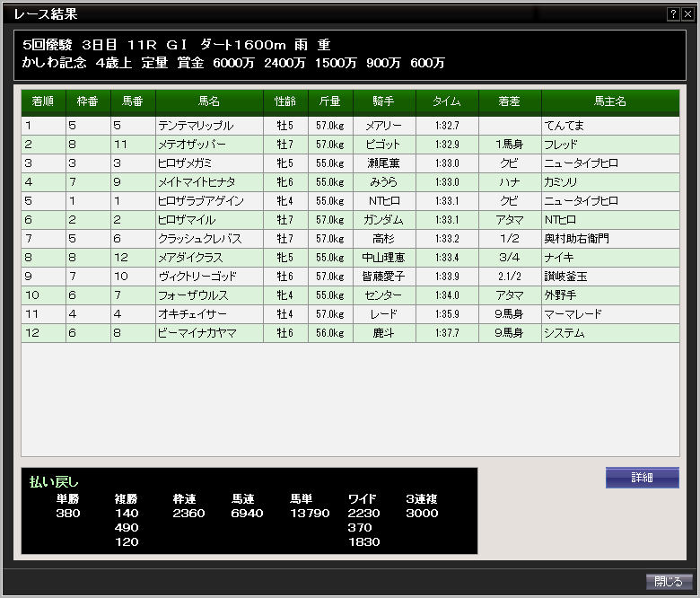Select horse メテオザッパー
This screenshot has width=700, height=598.
pyautogui.click(x=192, y=145)
